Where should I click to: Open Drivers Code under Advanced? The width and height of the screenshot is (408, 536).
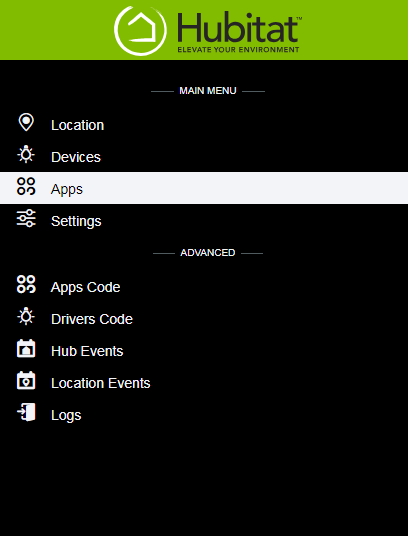204,319
